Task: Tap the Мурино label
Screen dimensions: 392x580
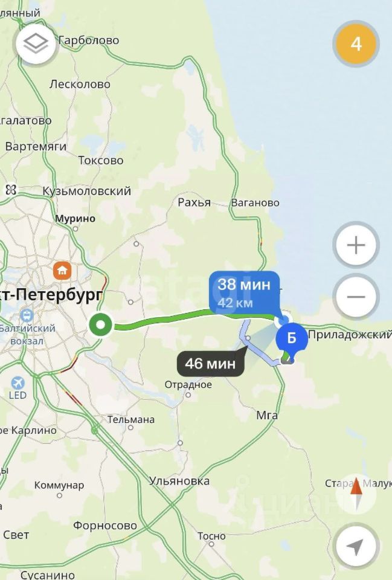Action: pyautogui.click(x=76, y=219)
